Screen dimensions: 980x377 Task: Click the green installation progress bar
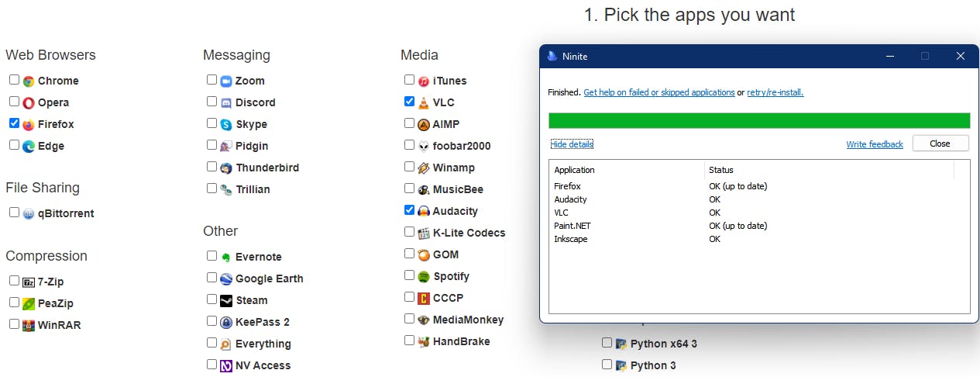[x=759, y=120]
